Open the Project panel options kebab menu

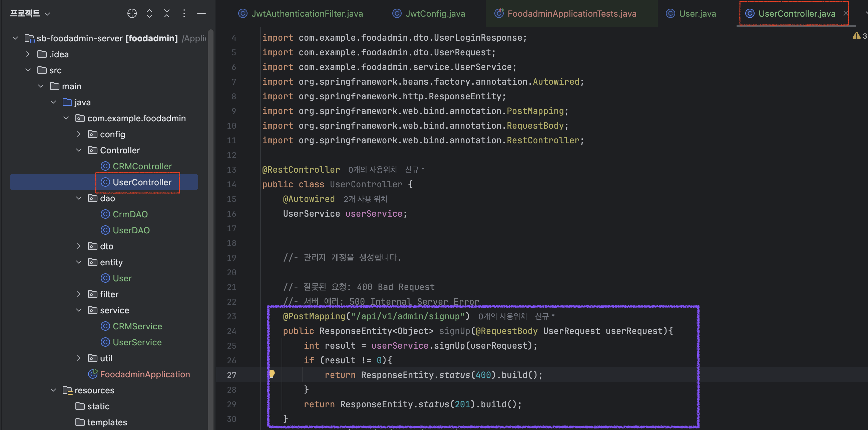click(184, 13)
